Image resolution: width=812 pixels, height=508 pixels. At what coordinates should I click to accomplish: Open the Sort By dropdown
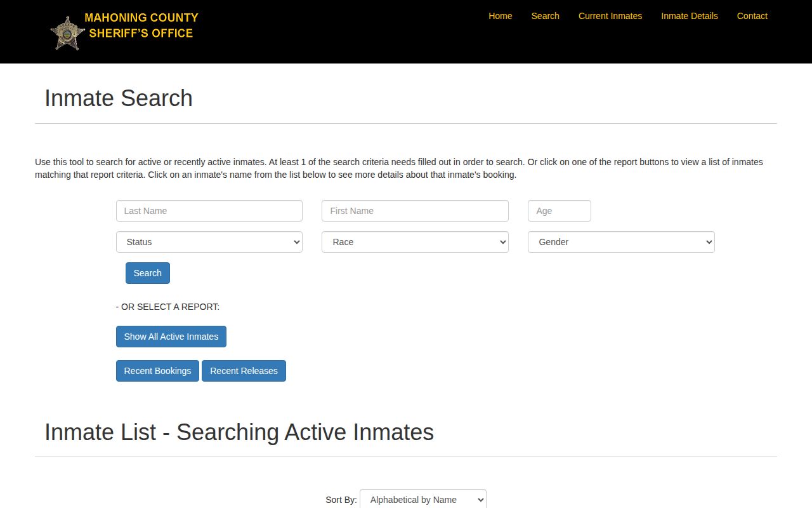pos(423,499)
